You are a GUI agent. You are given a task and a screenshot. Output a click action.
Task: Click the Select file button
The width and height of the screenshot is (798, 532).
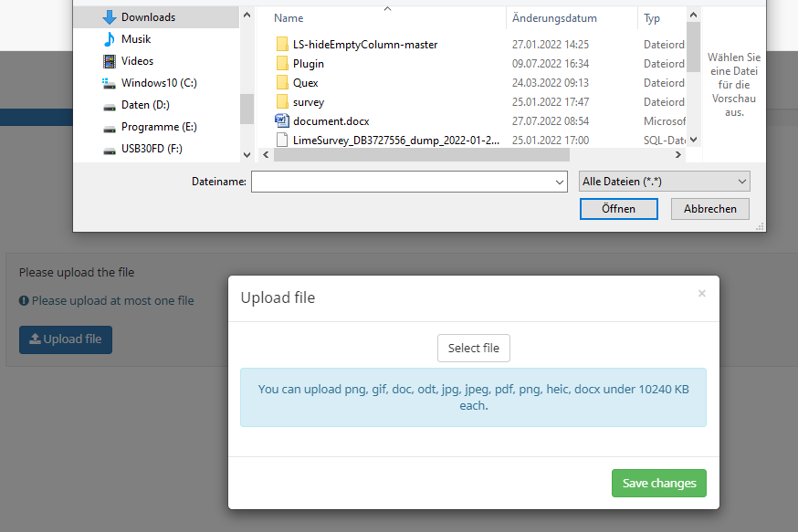[x=474, y=348]
